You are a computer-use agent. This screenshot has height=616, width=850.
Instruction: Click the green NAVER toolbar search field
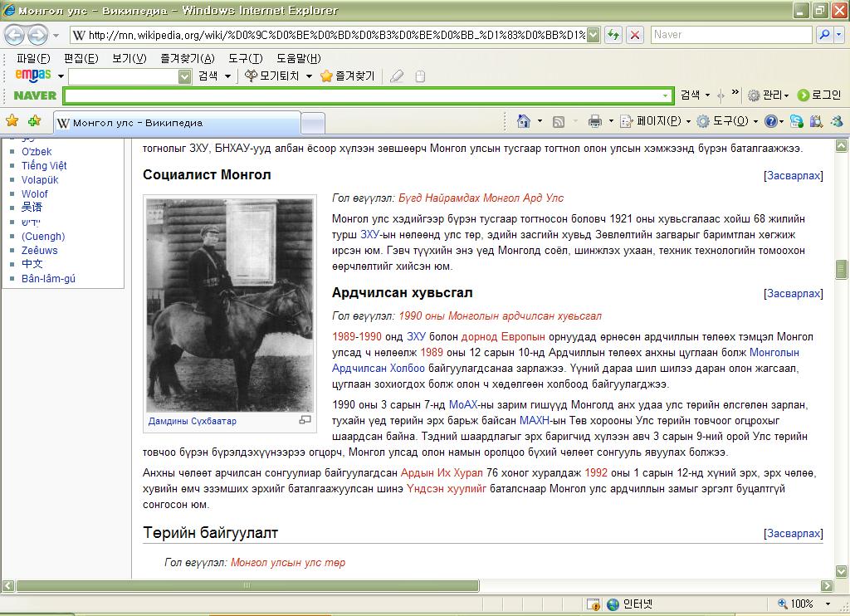point(368,96)
